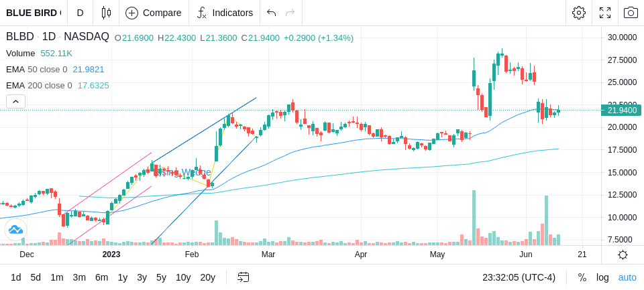This screenshot has height=290, width=644.
Task: Click the Volume value 552.11K
Action: (x=56, y=54)
